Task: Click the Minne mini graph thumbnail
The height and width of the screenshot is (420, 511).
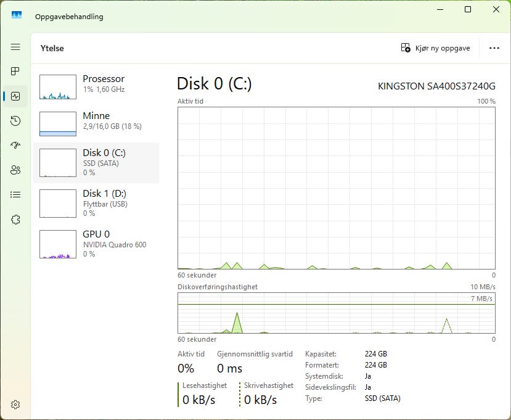Action: pyautogui.click(x=58, y=124)
